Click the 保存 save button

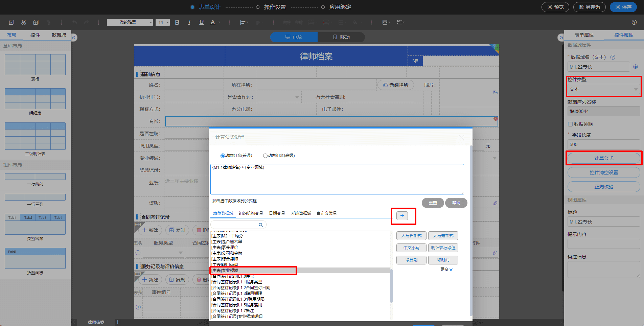[623, 7]
